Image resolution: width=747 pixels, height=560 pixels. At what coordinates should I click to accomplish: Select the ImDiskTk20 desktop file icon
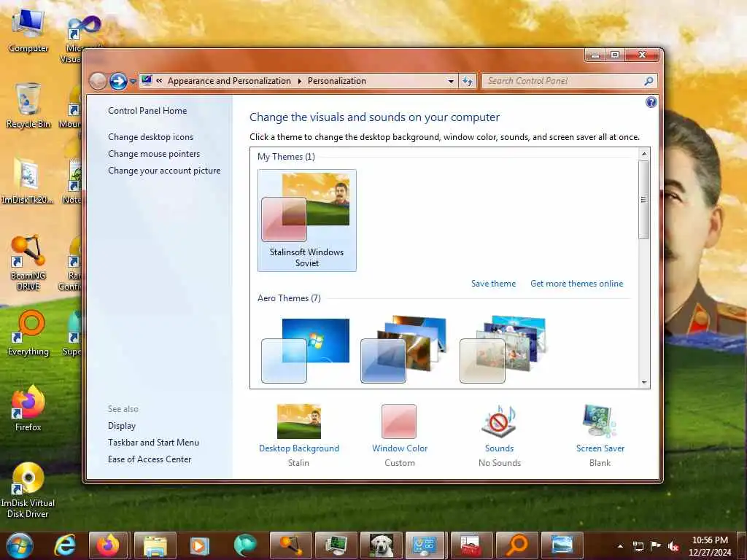point(27,181)
